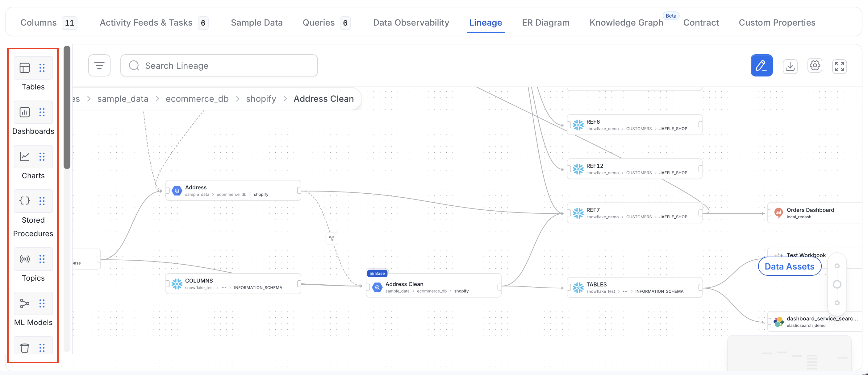Viewport: 868px width, 375px height.
Task: Open the lineage filter button
Action: coord(99,65)
